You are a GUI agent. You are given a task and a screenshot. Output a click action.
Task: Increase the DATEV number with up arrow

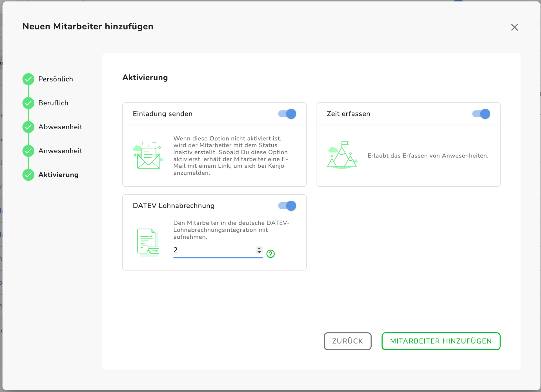point(259,248)
